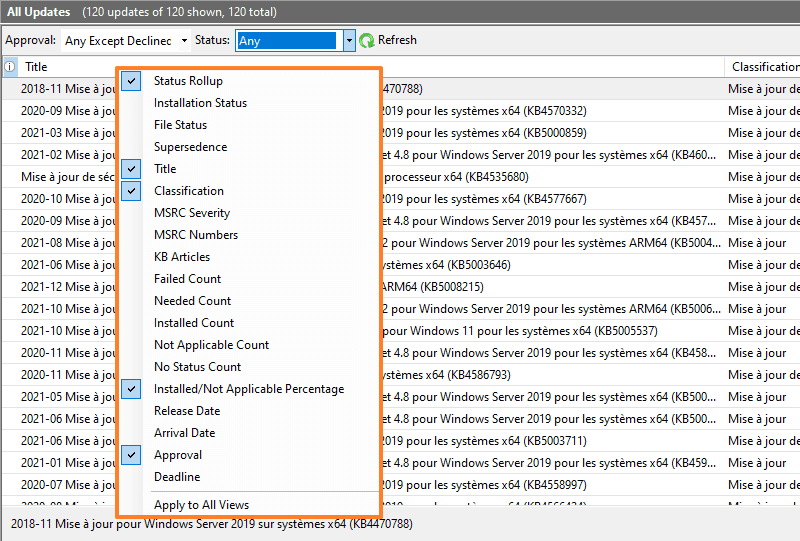Disable Installed/Not Applicable Percentage column
800x541 pixels.
pos(248,389)
